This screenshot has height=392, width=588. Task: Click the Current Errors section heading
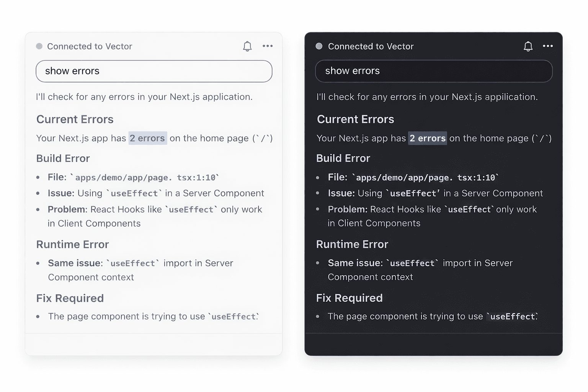(x=75, y=119)
